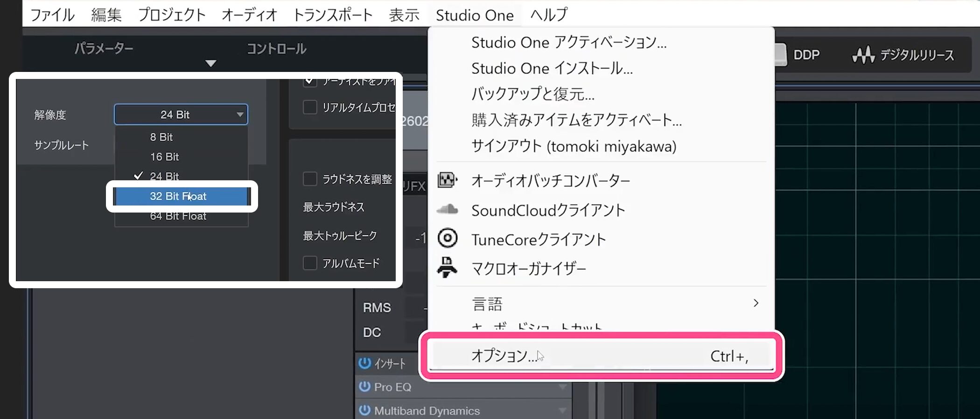This screenshot has width=980, height=419.
Task: Click the Macro Organizer icon
Action: [447, 268]
